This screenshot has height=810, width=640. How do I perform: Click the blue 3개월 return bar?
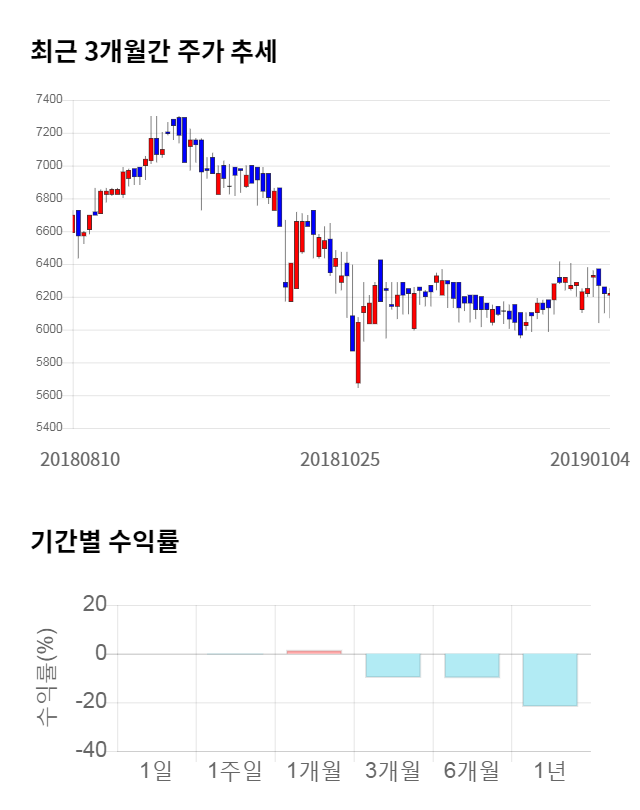[x=393, y=665]
